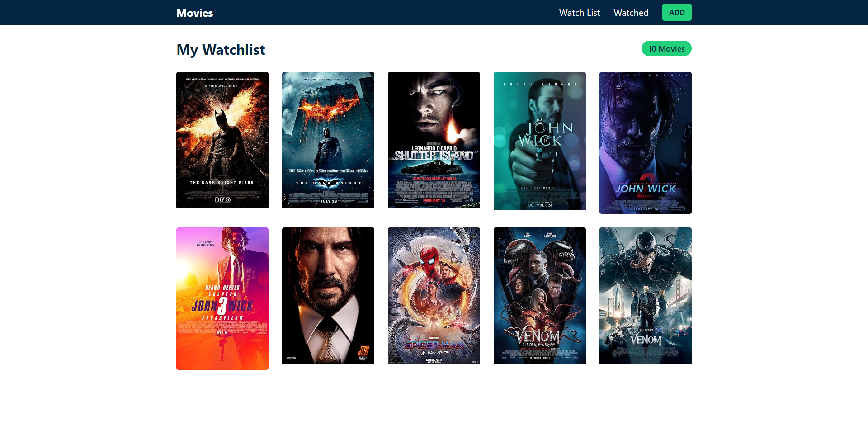Image resolution: width=868 pixels, height=430 pixels.
Task: Select Venom Let There Be Carnage poster
Action: [540, 296]
